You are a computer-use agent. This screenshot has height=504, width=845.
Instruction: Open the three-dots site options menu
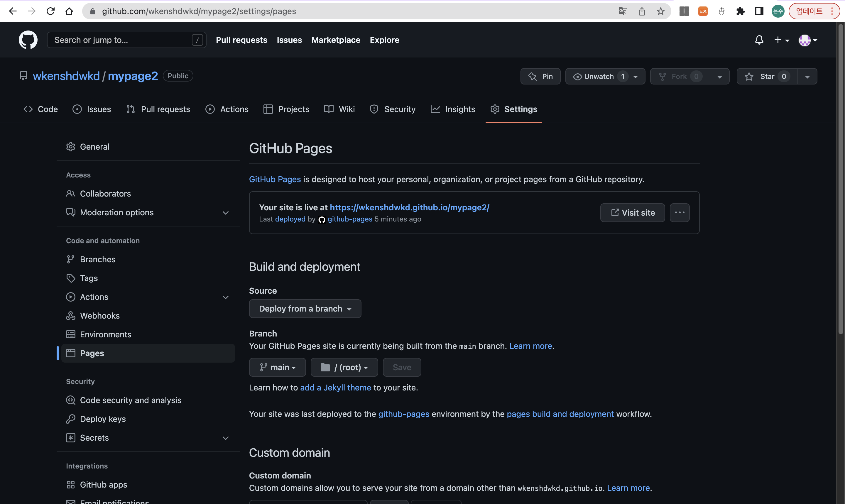click(x=680, y=213)
